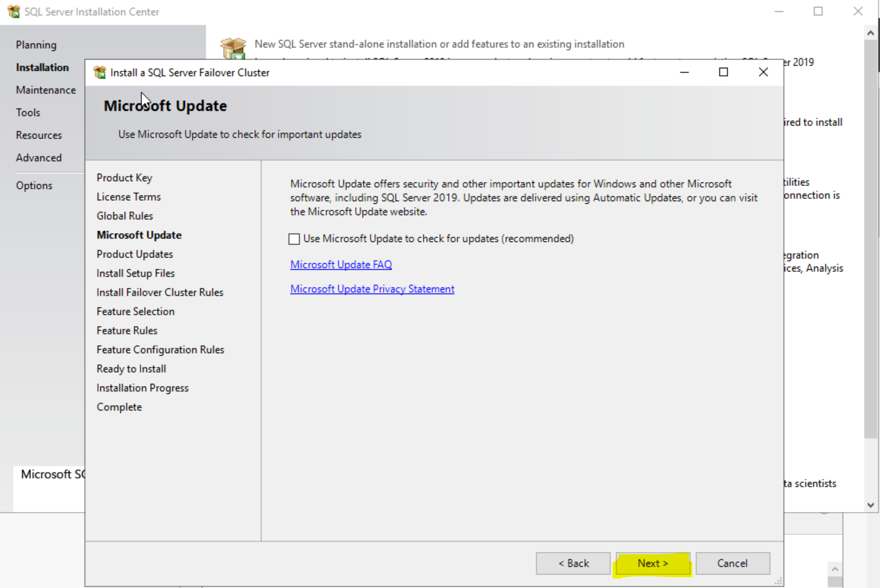The height and width of the screenshot is (588, 880).
Task: Click the SQL Server Installation Center title icon
Action: coord(14,12)
